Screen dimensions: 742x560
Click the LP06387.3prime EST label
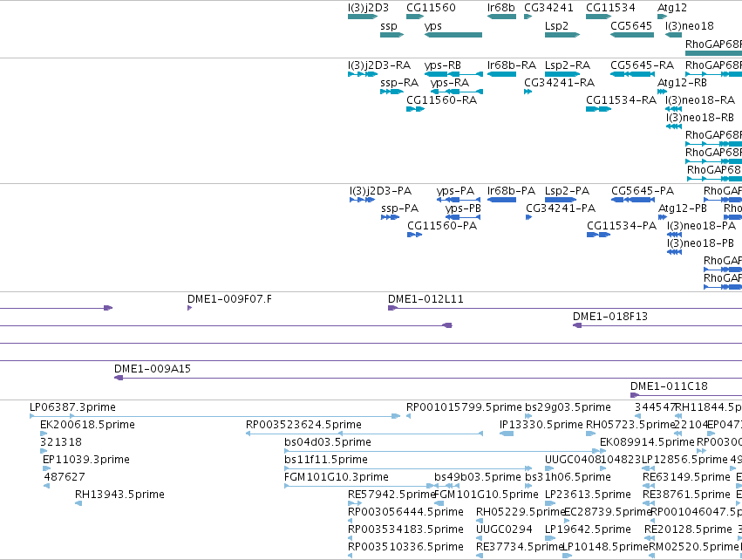72,407
